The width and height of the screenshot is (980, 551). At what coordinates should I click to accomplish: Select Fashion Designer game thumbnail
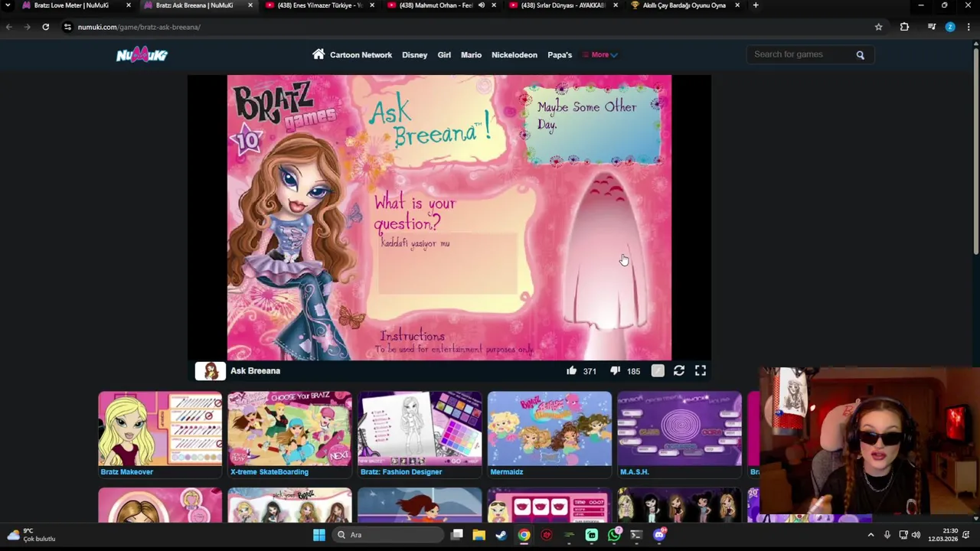coord(420,429)
